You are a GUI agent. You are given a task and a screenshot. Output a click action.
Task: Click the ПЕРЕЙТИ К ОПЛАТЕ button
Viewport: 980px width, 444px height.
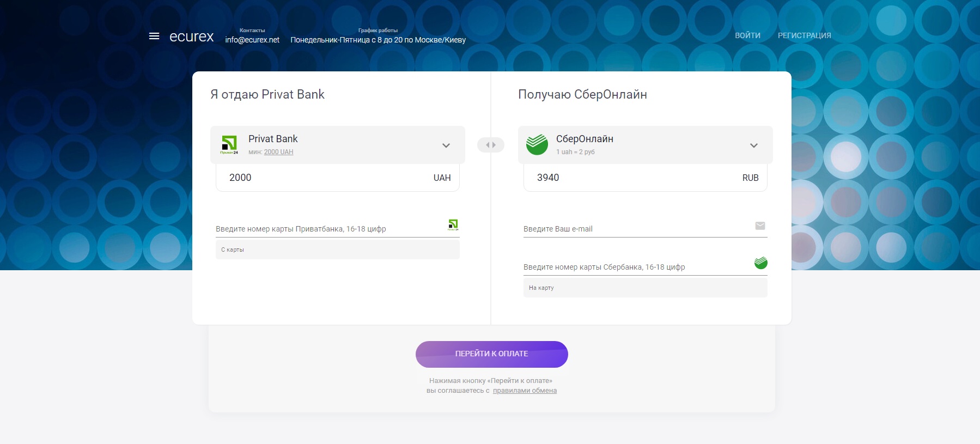coord(492,354)
